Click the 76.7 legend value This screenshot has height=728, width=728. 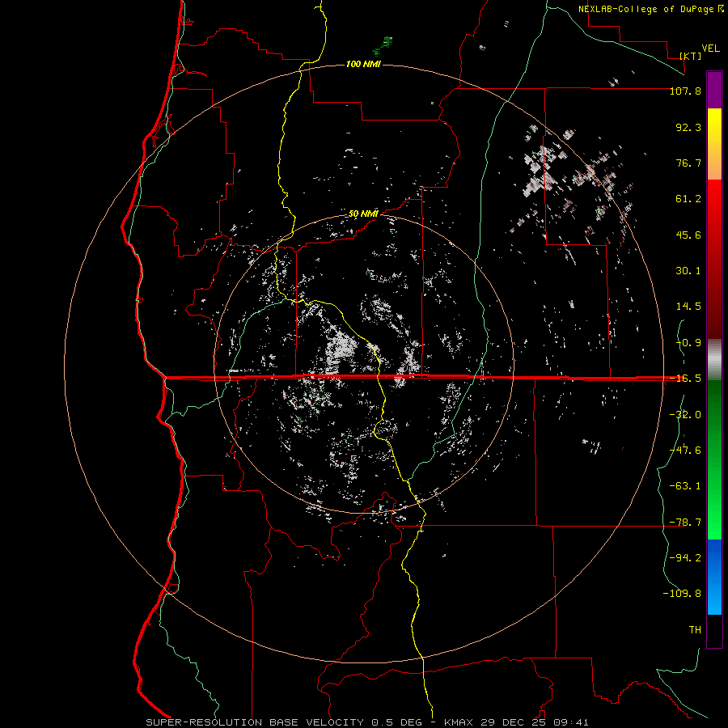pyautogui.click(x=688, y=163)
